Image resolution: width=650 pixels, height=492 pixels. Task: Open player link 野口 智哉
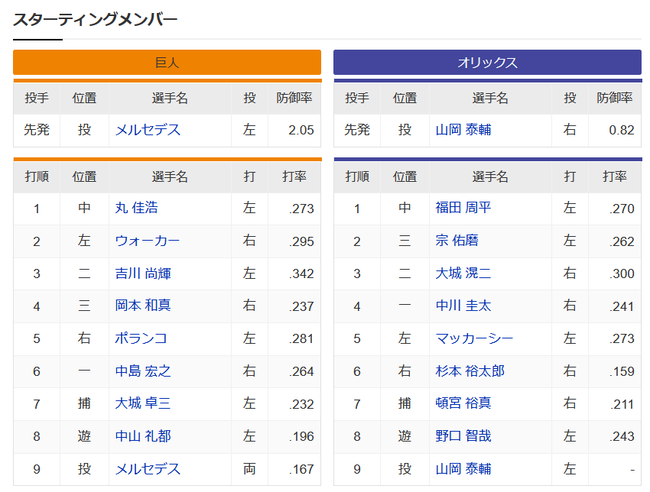click(463, 436)
